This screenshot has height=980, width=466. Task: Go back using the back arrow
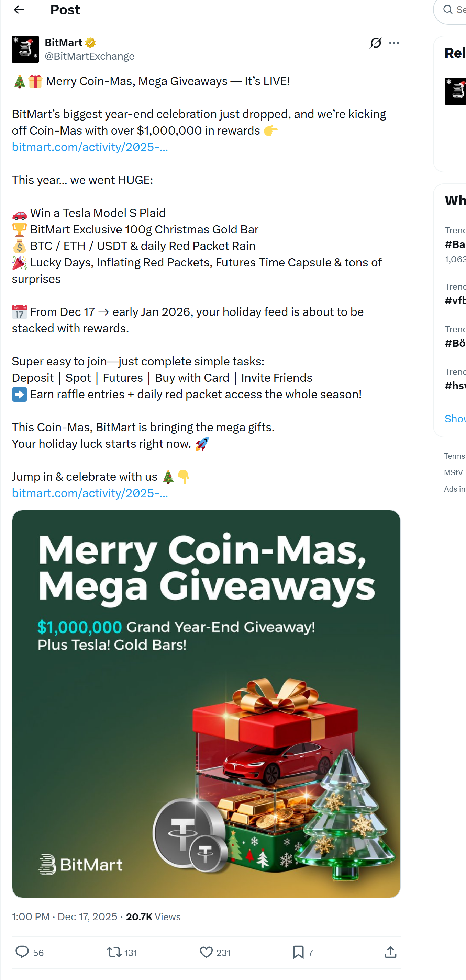[19, 10]
